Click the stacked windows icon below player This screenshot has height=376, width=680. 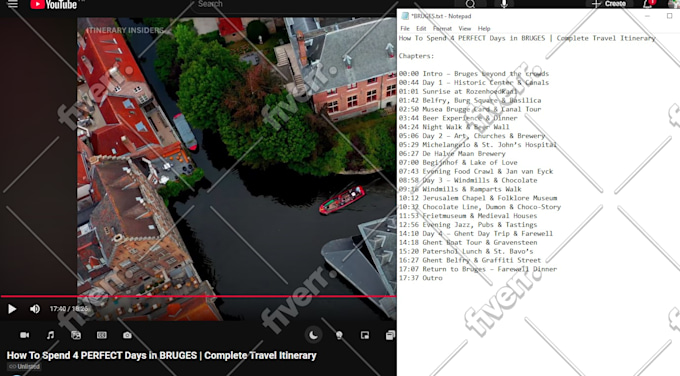(x=390, y=335)
